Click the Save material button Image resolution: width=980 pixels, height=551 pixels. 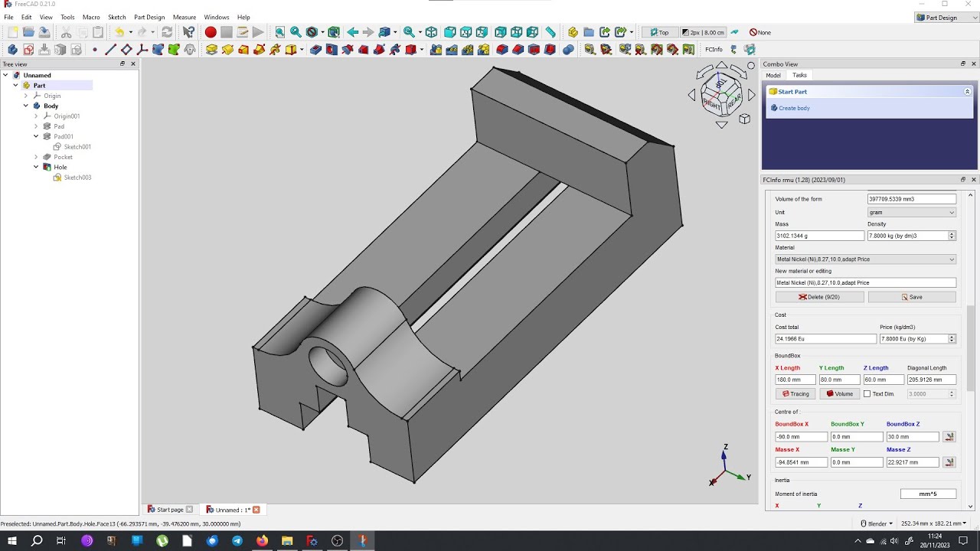(912, 297)
